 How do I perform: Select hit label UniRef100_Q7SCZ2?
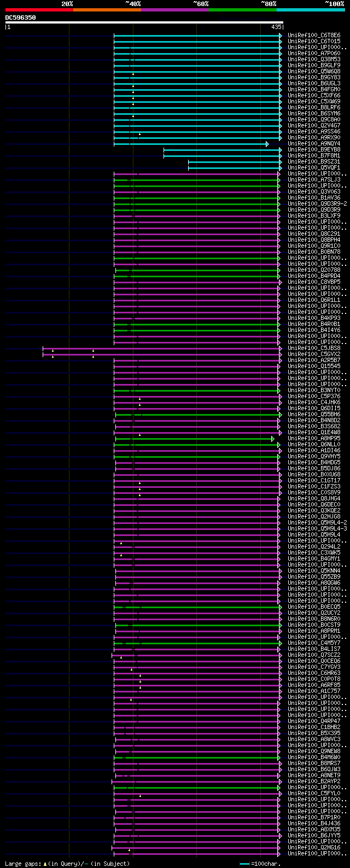coord(314,655)
